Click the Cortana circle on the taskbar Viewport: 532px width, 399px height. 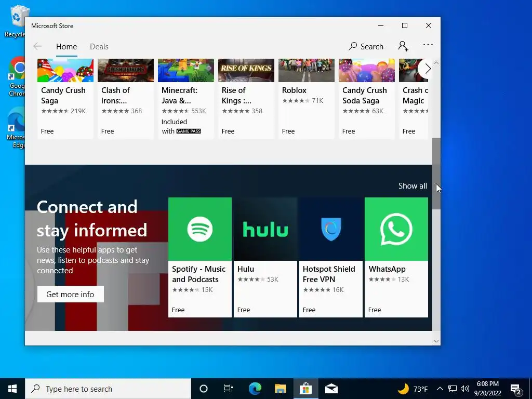click(203, 389)
